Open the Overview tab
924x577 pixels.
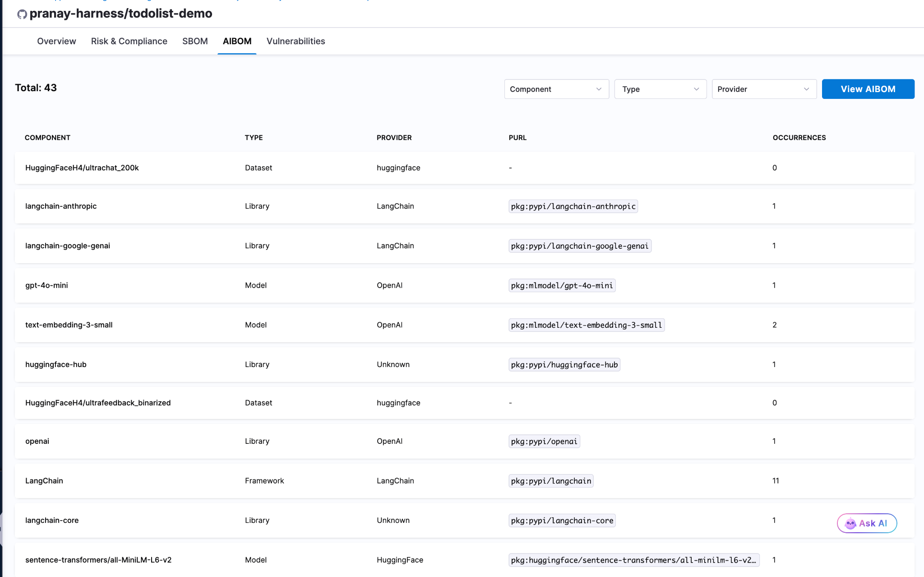click(x=56, y=41)
